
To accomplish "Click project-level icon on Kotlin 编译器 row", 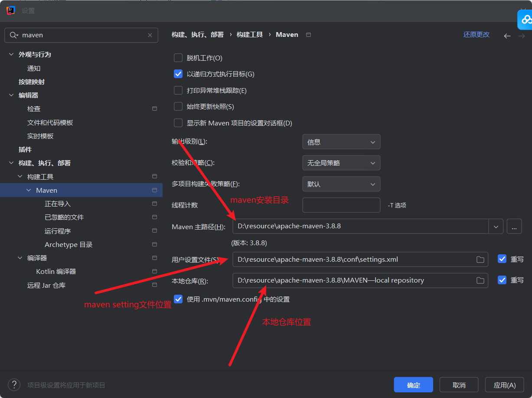I will (x=154, y=271).
